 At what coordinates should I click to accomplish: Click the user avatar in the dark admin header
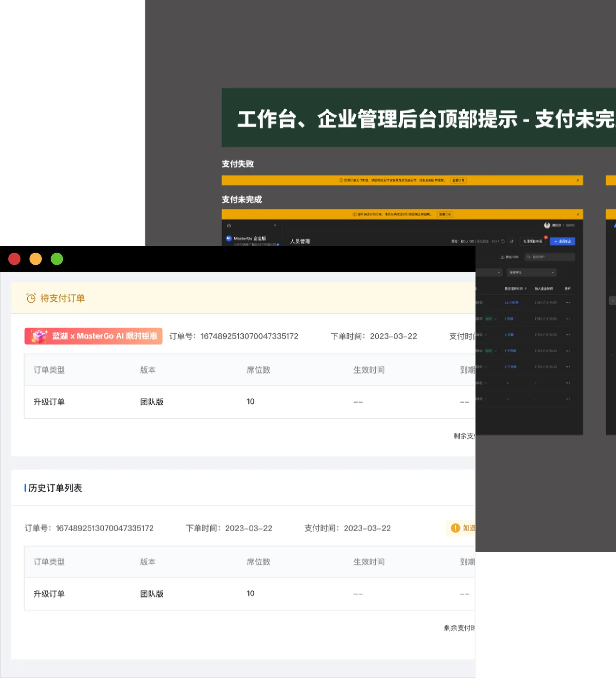point(547,225)
